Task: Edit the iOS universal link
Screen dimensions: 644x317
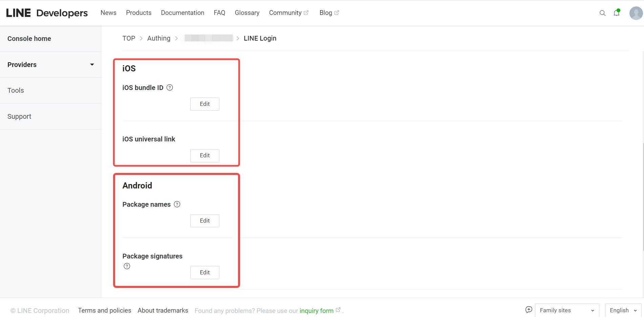Action: 205,156
